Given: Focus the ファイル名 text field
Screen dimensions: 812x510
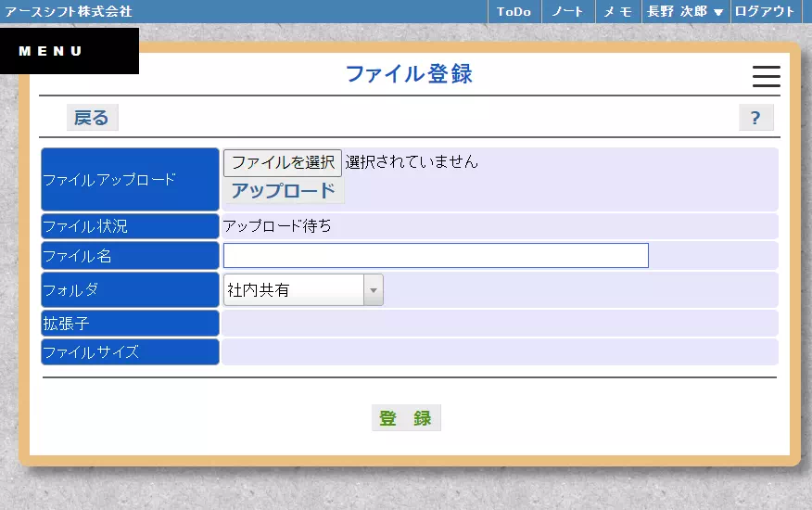Looking at the screenshot, I should (436, 256).
